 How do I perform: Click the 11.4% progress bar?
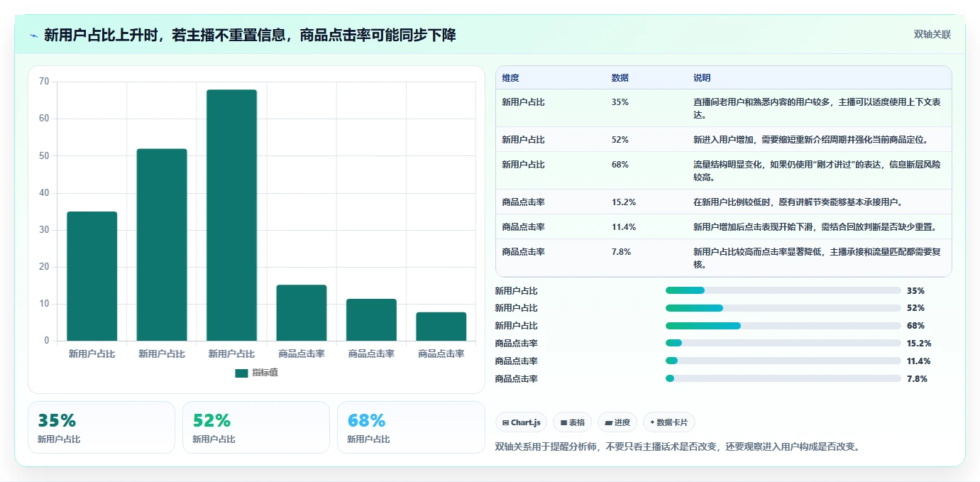pyautogui.click(x=783, y=361)
